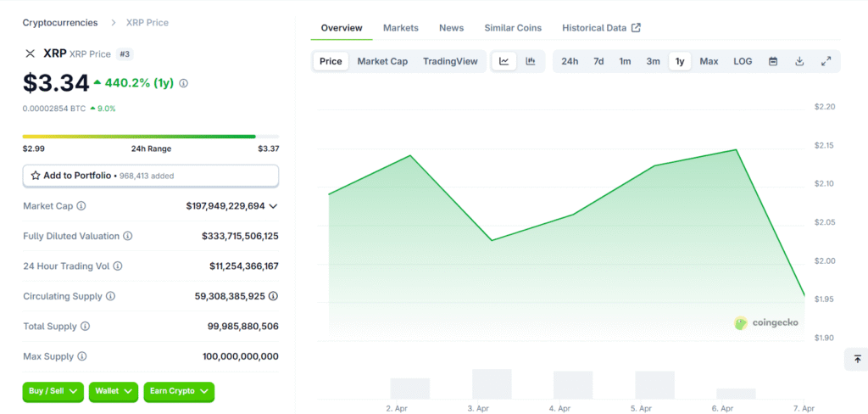Open the Overview tab

tap(342, 28)
